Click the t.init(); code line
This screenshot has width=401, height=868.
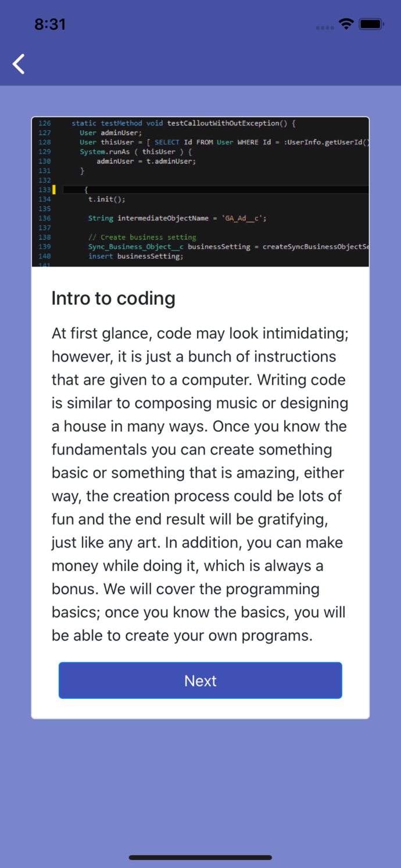[106, 199]
